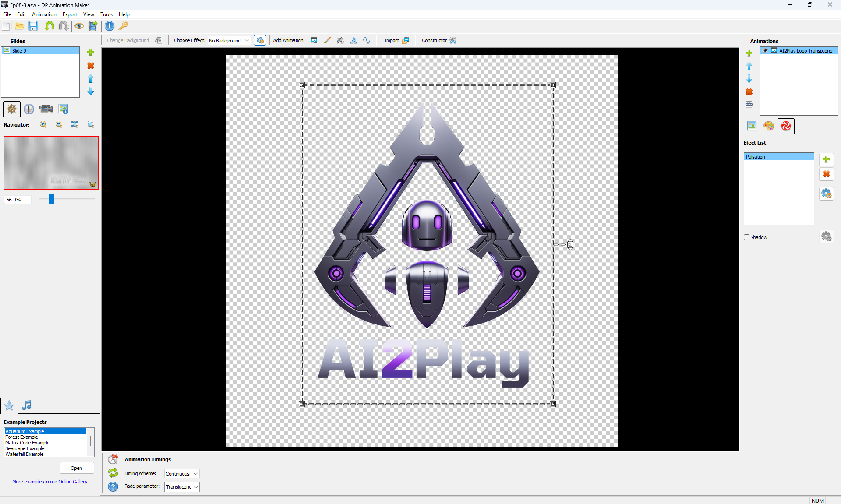
Task: Toggle visibility eye of AI2Play Logo animation
Action: (x=765, y=51)
